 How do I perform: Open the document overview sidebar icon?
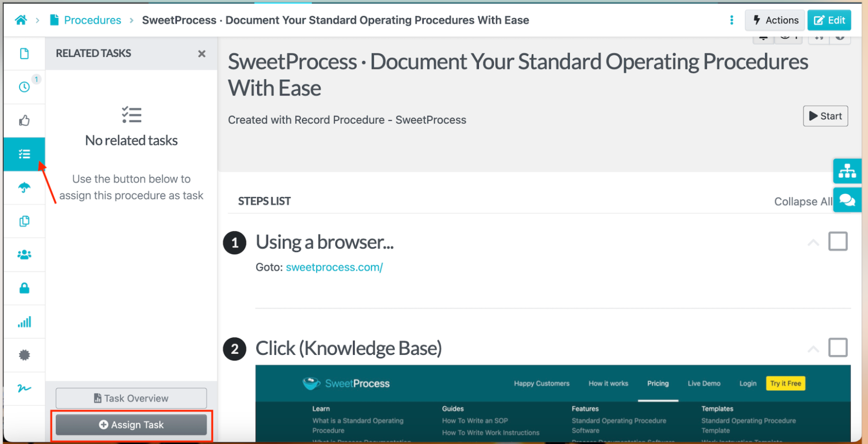[x=24, y=53]
